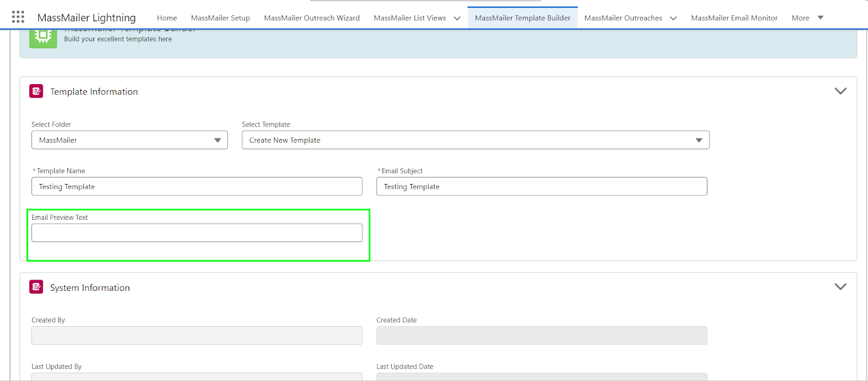The width and height of the screenshot is (868, 381).
Task: Open the More navigation dropdown
Action: 808,18
